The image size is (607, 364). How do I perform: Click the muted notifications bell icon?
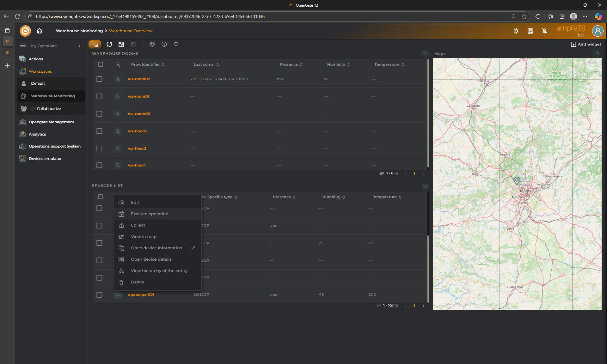(544, 31)
